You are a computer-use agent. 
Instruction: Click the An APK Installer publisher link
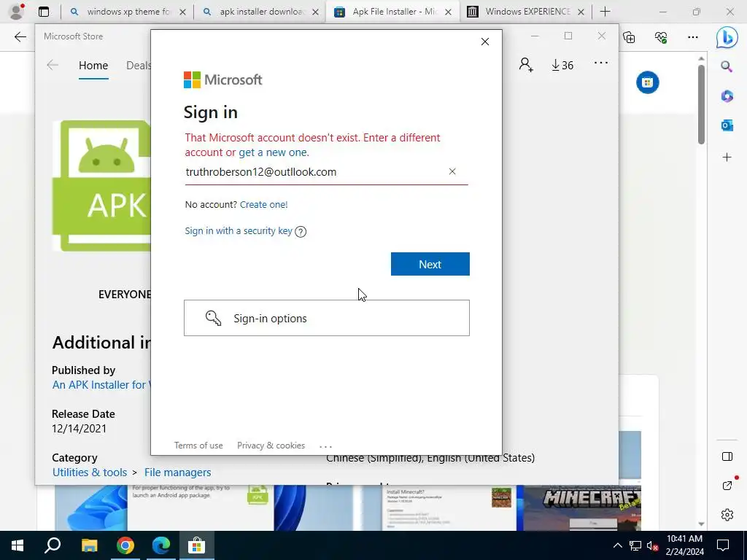(x=101, y=385)
